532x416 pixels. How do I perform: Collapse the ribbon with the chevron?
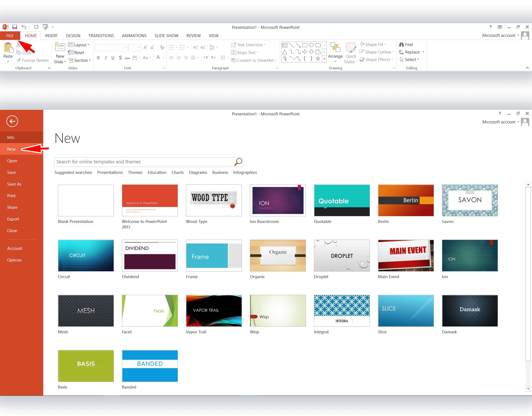(527, 68)
